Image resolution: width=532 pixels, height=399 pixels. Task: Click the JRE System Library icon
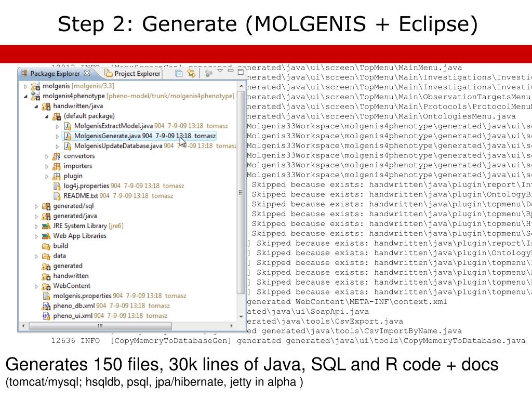46,226
